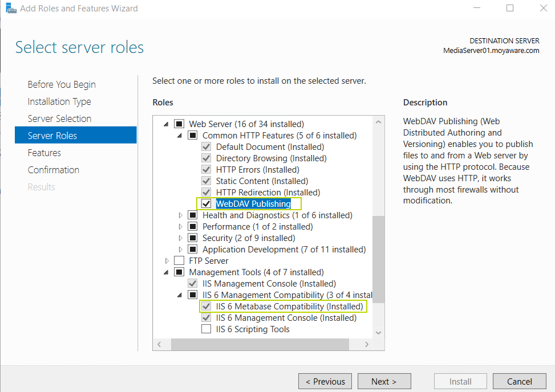Toggle the Directory Browsing checkbox

[x=206, y=158]
